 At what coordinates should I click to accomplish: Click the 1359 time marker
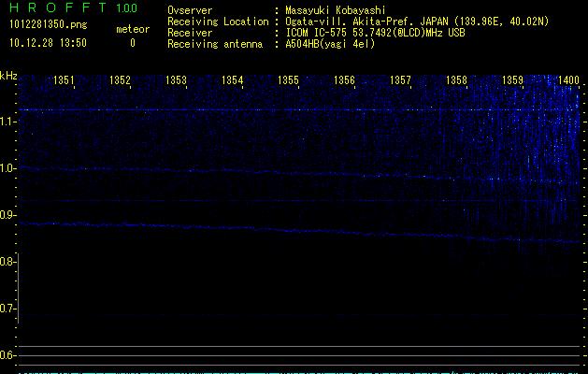pos(513,81)
